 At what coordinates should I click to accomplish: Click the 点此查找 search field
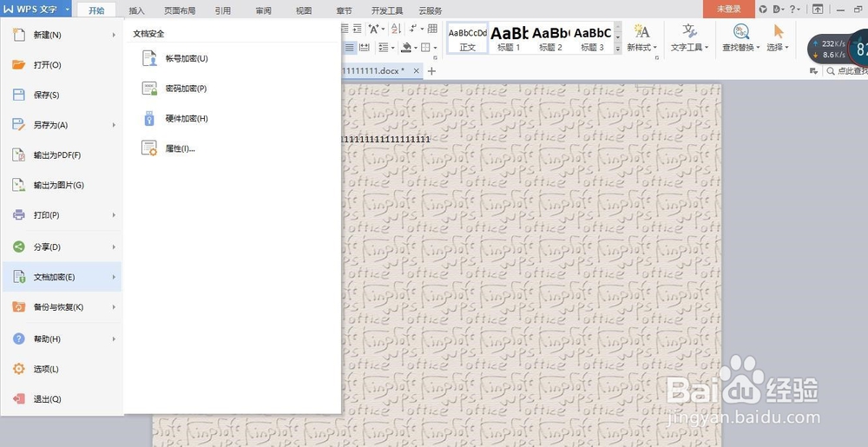[x=845, y=71]
